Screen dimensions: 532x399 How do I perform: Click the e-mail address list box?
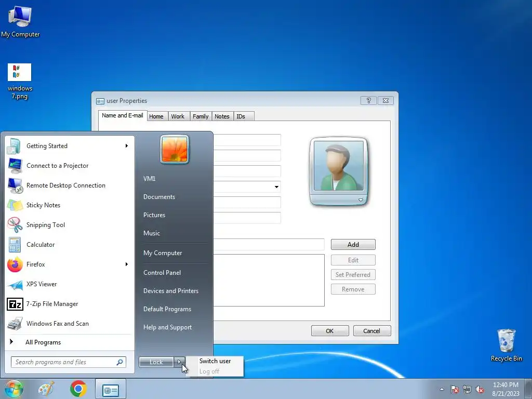coord(269,280)
